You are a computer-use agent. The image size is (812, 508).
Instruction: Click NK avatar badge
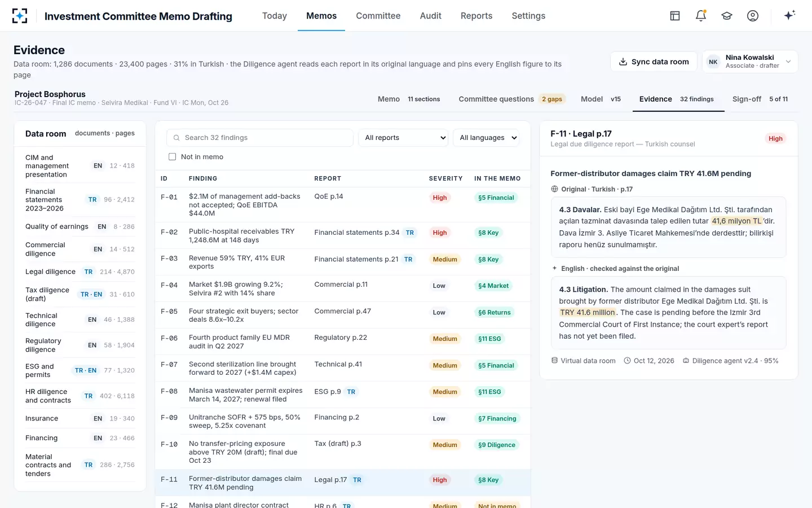tap(713, 62)
